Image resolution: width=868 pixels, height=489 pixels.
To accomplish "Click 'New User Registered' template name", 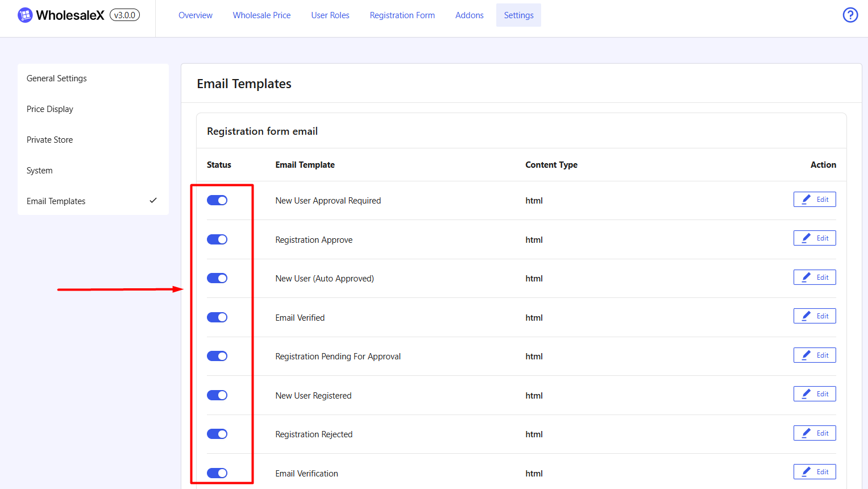I will (313, 396).
